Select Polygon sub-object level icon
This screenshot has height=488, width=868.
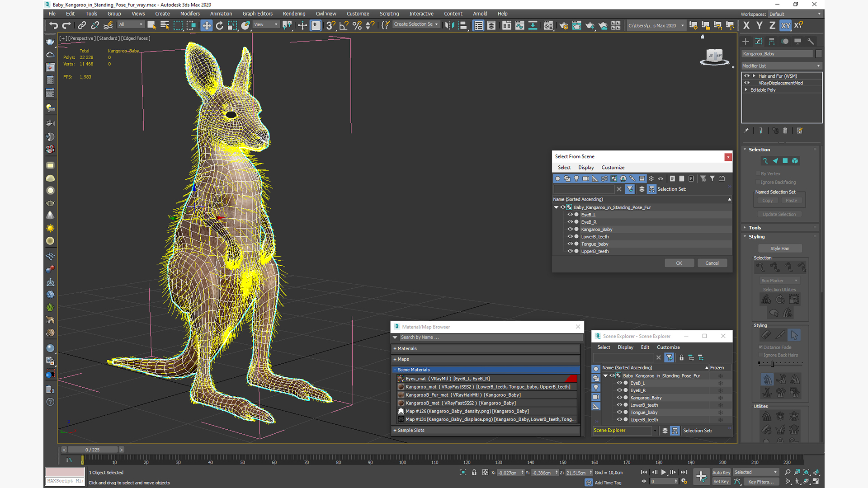(785, 161)
